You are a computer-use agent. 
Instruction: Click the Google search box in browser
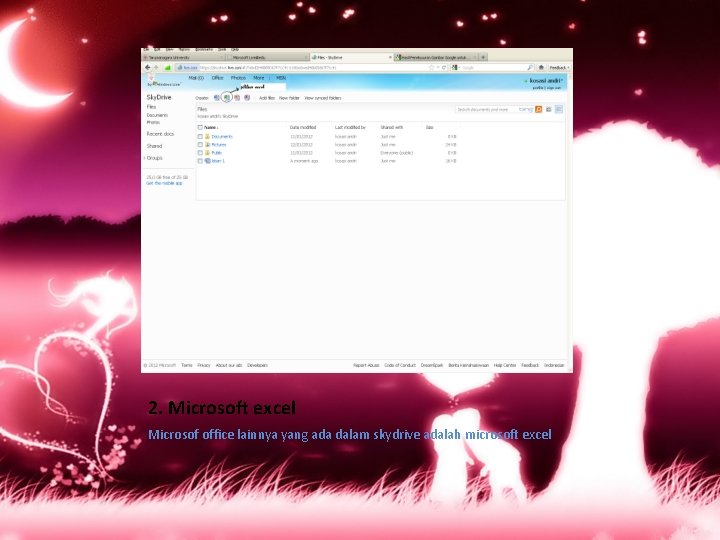[493, 68]
